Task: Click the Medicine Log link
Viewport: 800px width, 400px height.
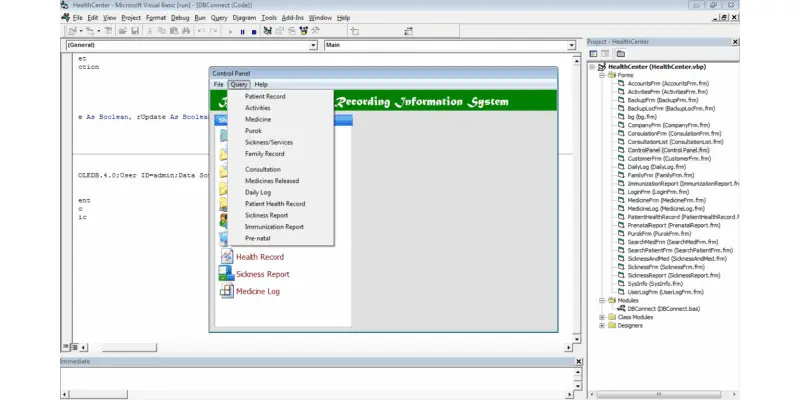Action: click(x=258, y=292)
